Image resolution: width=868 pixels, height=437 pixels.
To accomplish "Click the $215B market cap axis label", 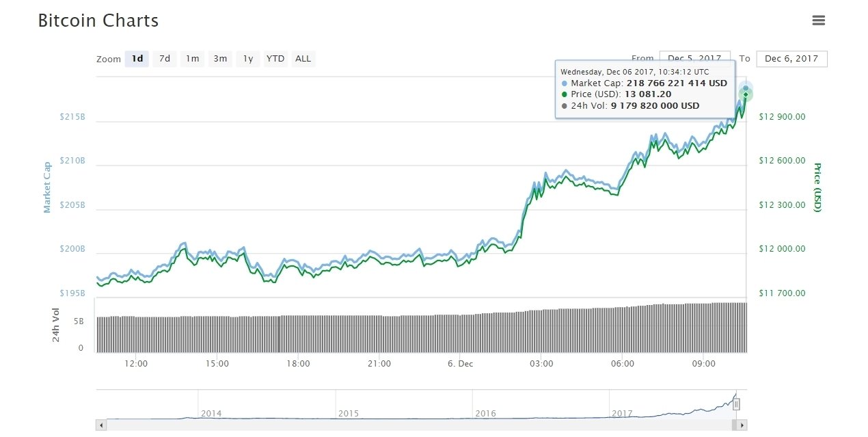I will coord(72,117).
